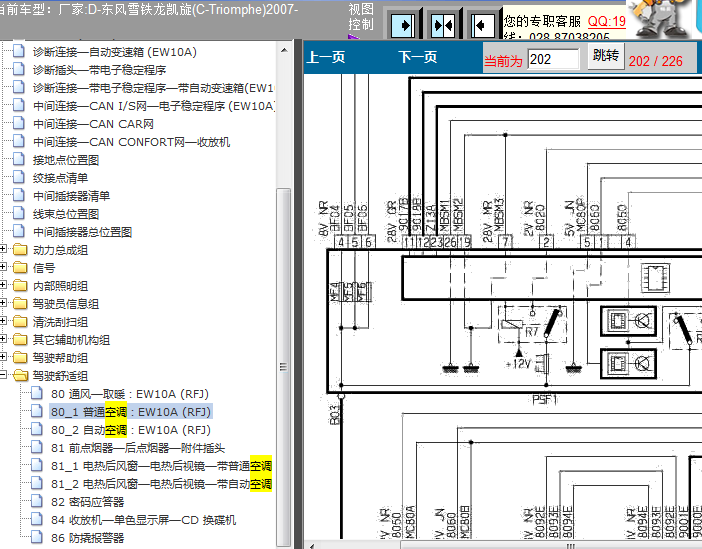Open 中间插接器清单 document

pyautogui.click(x=71, y=196)
